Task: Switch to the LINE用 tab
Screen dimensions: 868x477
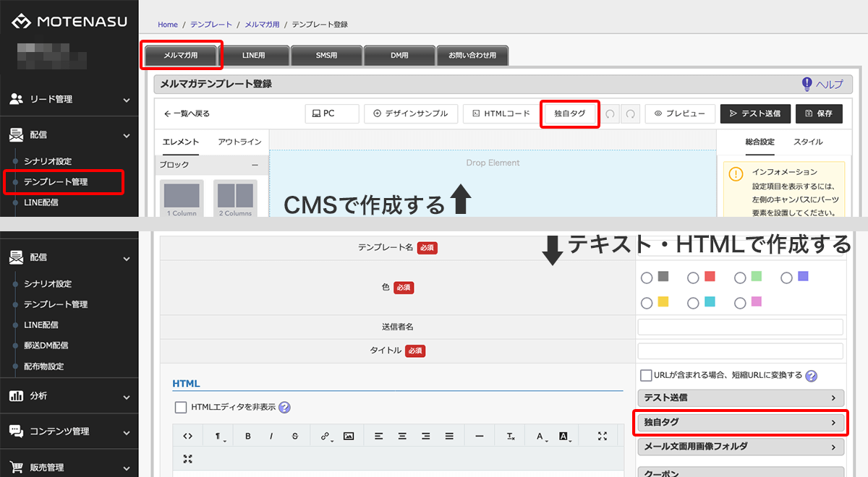Action: (x=254, y=56)
